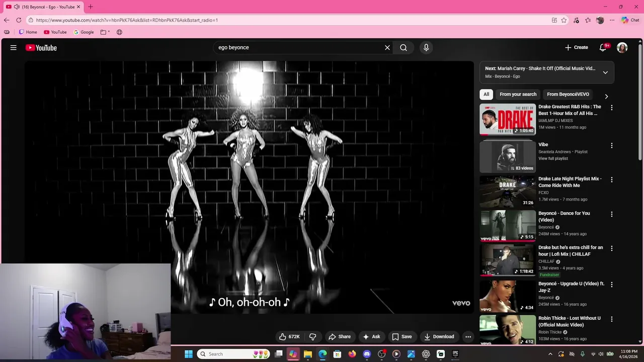Open YouTube bookmark in favorites bar

(55, 32)
